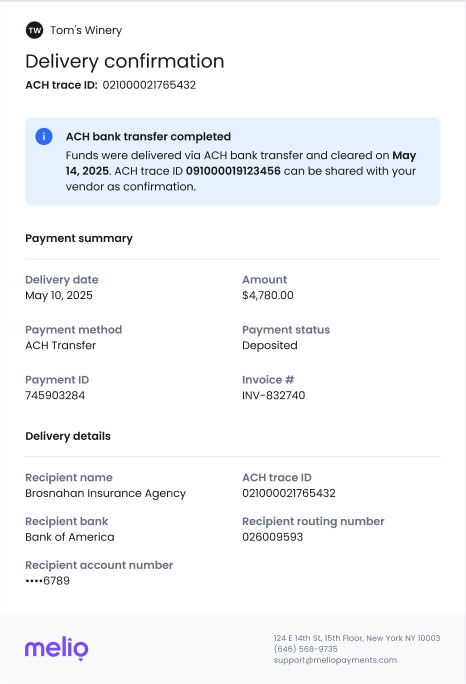Viewport: 466px width, 684px height.
Task: Select the amount $4,780.00
Action: click(x=268, y=295)
